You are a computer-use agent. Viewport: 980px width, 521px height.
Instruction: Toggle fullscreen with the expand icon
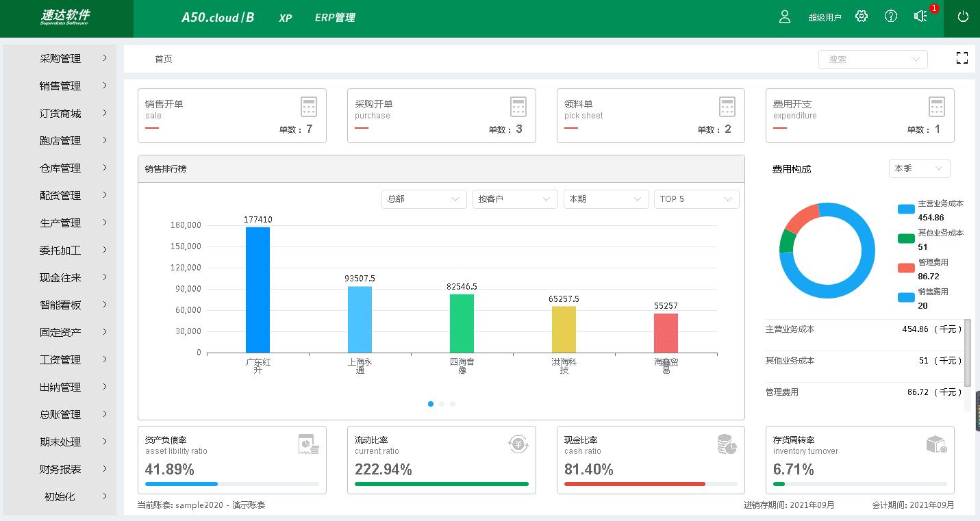point(962,59)
